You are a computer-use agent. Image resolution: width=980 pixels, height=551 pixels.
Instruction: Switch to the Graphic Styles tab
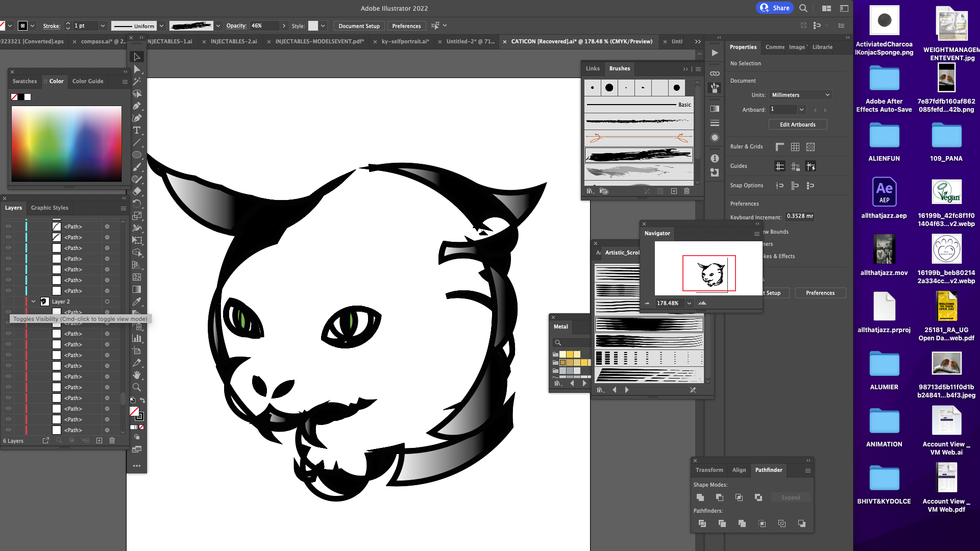pyautogui.click(x=50, y=208)
